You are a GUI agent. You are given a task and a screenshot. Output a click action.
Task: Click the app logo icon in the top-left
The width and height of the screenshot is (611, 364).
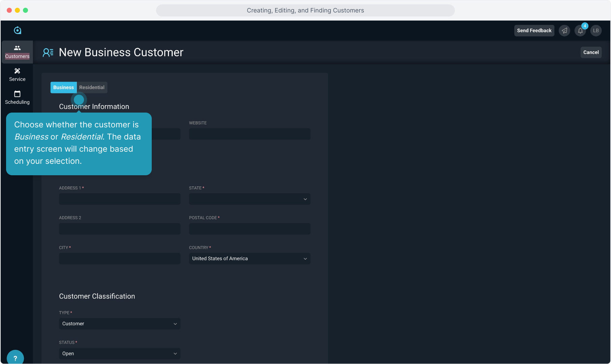[18, 30]
